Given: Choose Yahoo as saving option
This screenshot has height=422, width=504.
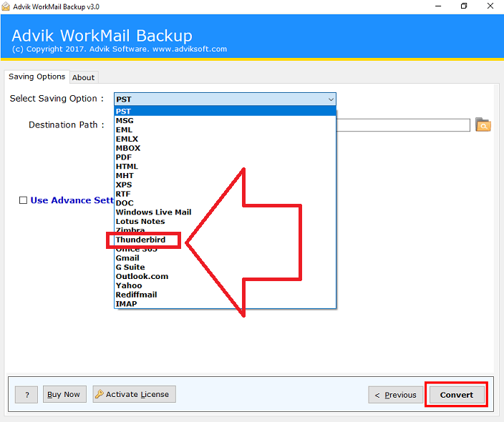Looking at the screenshot, I should (225, 285).
